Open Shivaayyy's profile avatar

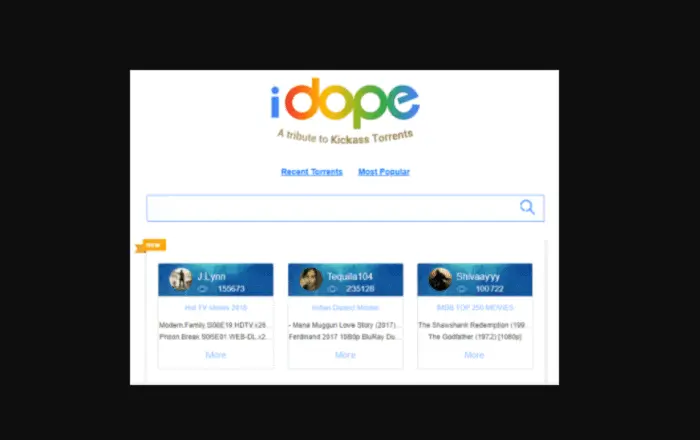440,279
